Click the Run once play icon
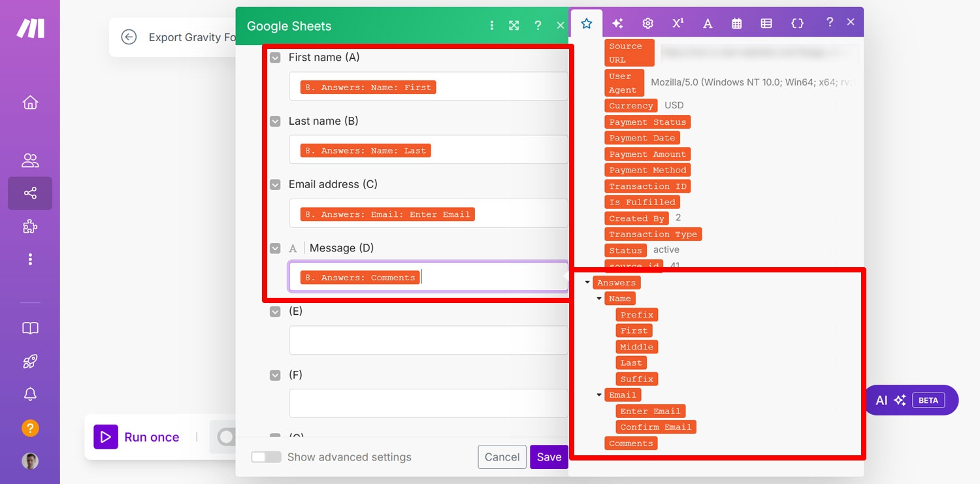Image resolution: width=980 pixels, height=484 pixels. 106,437
